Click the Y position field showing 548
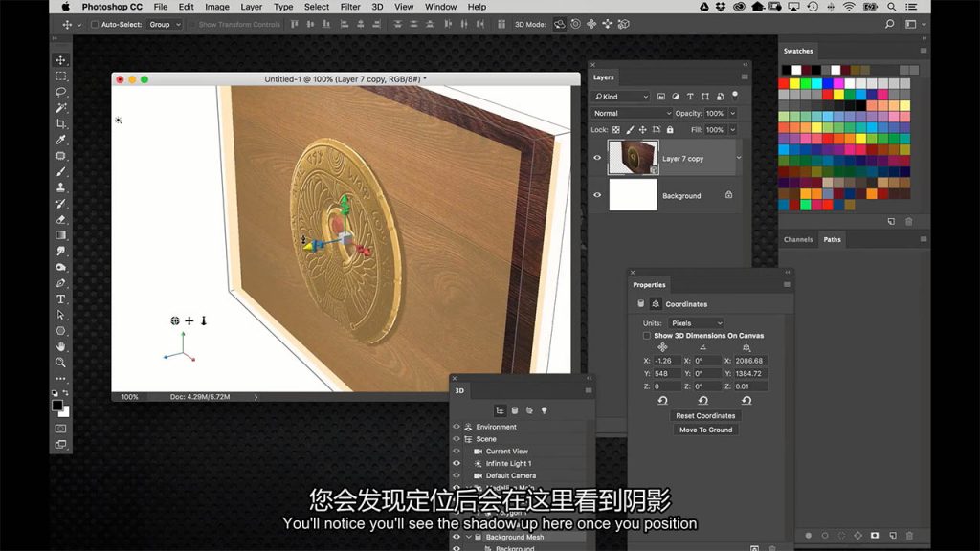This screenshot has width=980, height=551. tap(666, 374)
